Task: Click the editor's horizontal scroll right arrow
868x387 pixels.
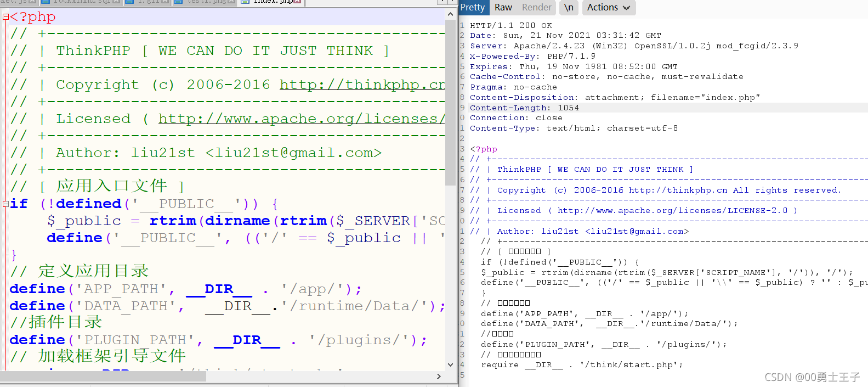Action: click(x=439, y=376)
